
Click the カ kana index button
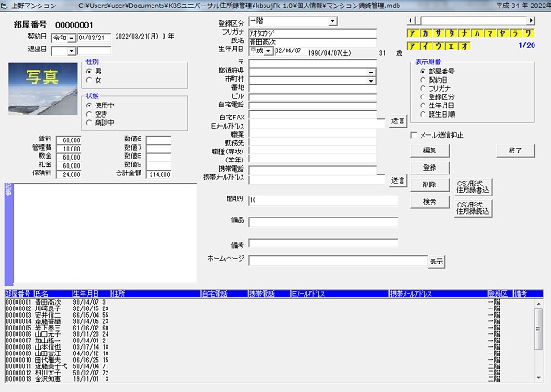(425, 31)
